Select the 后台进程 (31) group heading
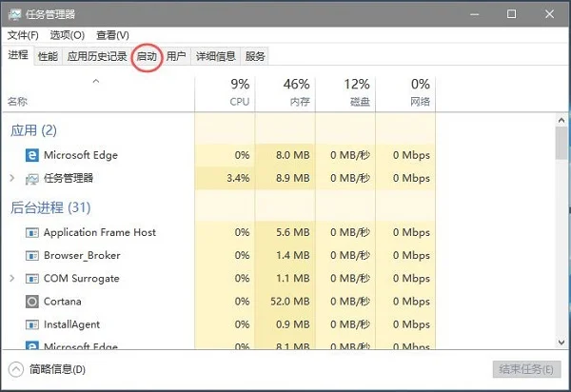This screenshot has height=392, width=571. click(50, 207)
